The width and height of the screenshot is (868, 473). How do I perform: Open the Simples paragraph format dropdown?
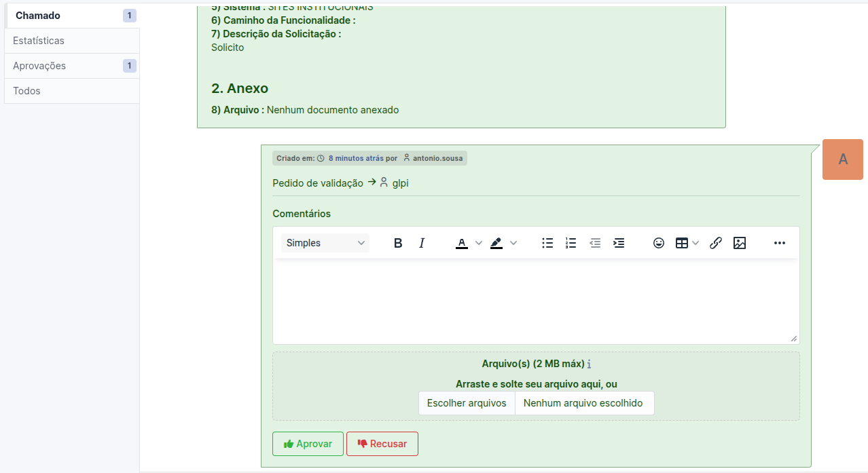coord(325,243)
